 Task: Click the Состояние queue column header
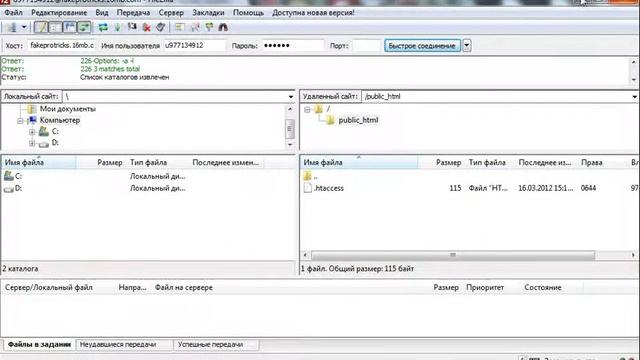[542, 287]
